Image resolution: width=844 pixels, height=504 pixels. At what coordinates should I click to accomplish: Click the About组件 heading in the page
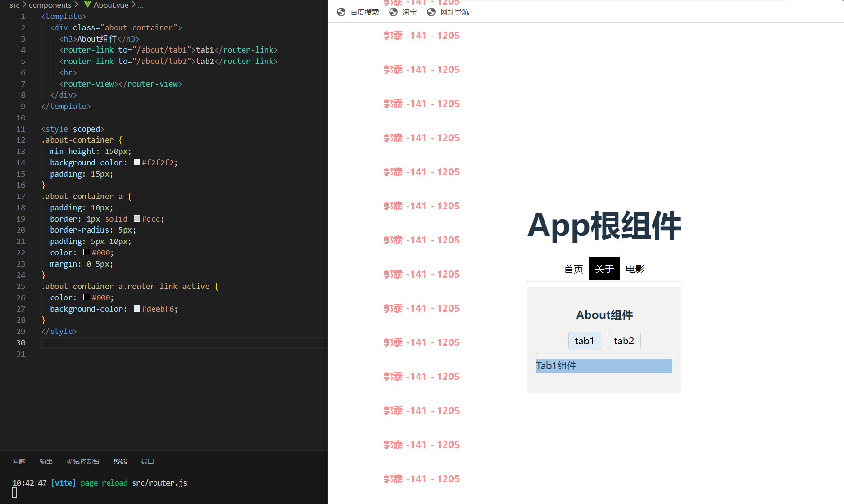[x=604, y=315]
